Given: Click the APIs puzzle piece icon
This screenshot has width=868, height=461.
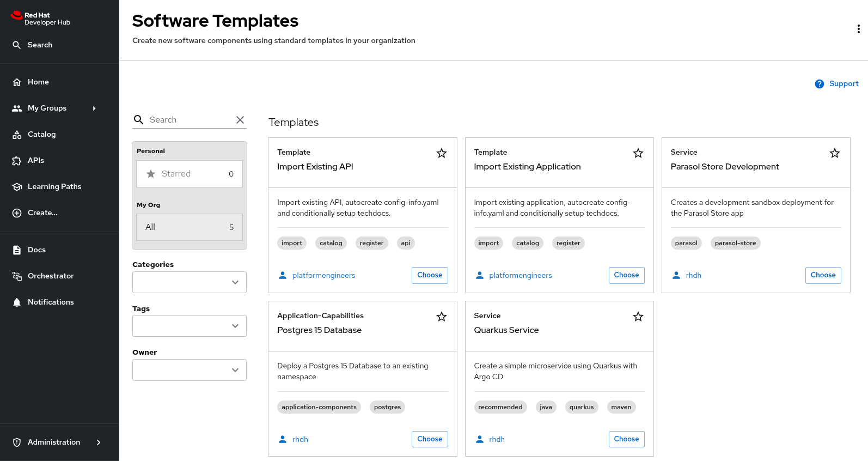Looking at the screenshot, I should (x=17, y=160).
